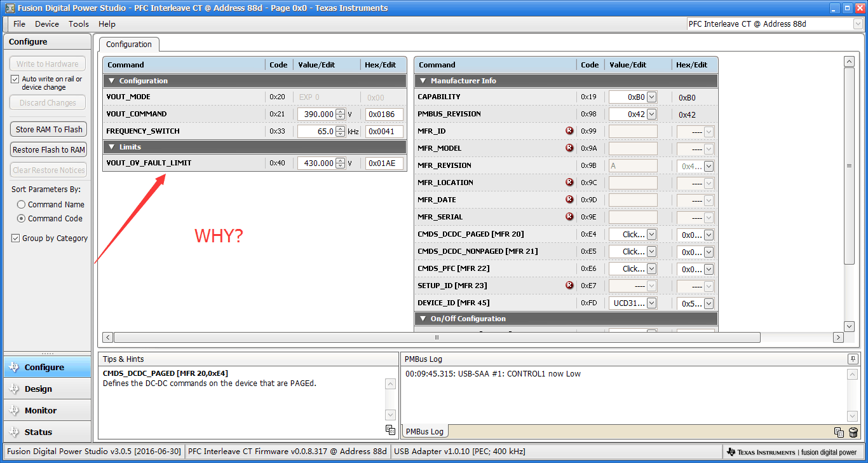Viewport: 868px width, 463px height.
Task: Click the read-only R icon beside MFR_LOCATION
Action: pos(569,183)
